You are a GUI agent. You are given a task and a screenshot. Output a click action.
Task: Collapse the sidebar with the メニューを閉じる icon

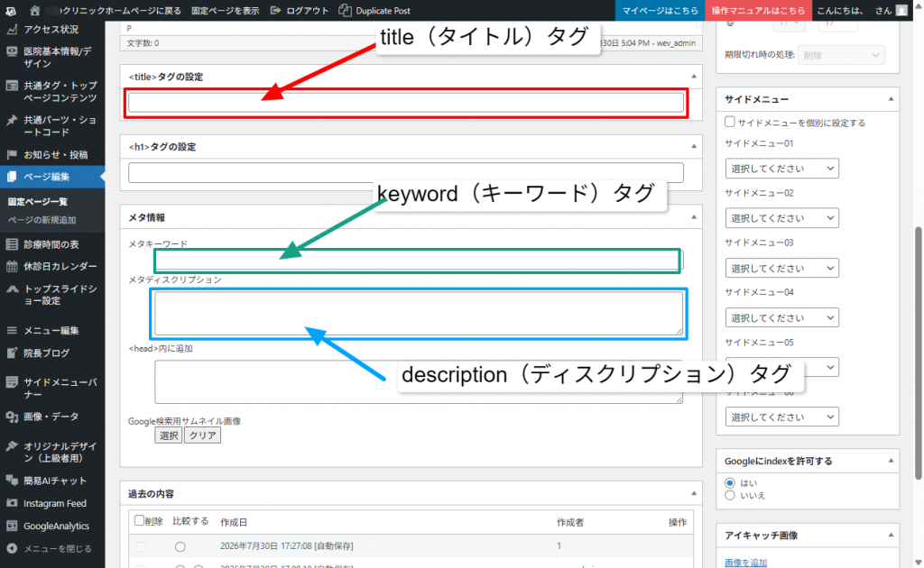(12, 548)
